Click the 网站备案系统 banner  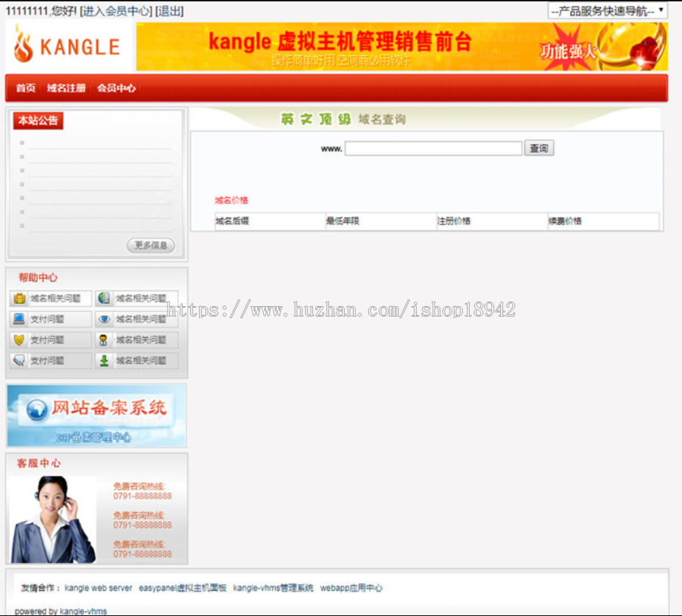pos(95,414)
